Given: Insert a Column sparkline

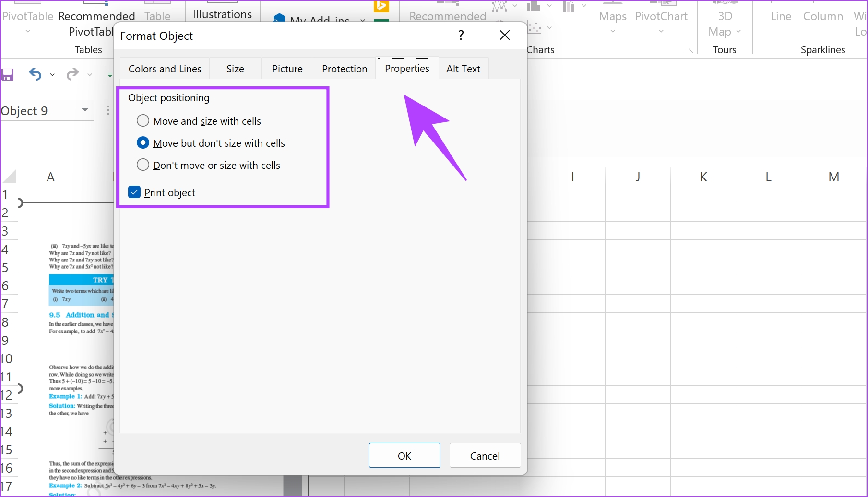Looking at the screenshot, I should pos(823,16).
